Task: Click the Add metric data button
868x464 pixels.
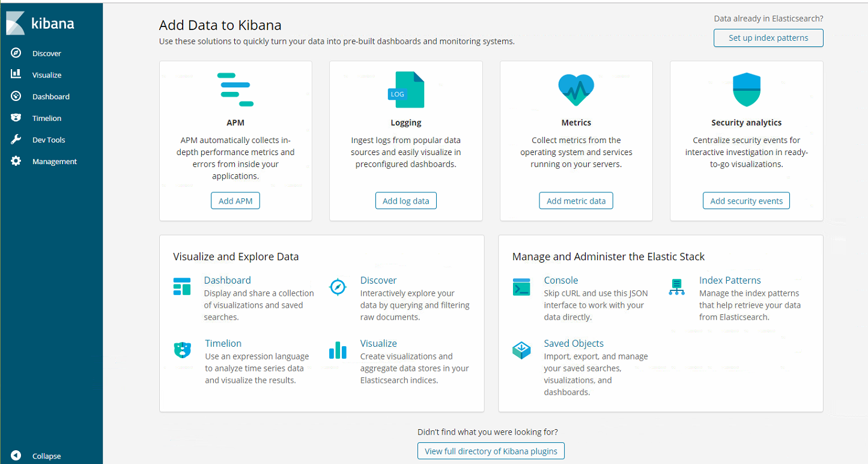Action: coord(576,201)
